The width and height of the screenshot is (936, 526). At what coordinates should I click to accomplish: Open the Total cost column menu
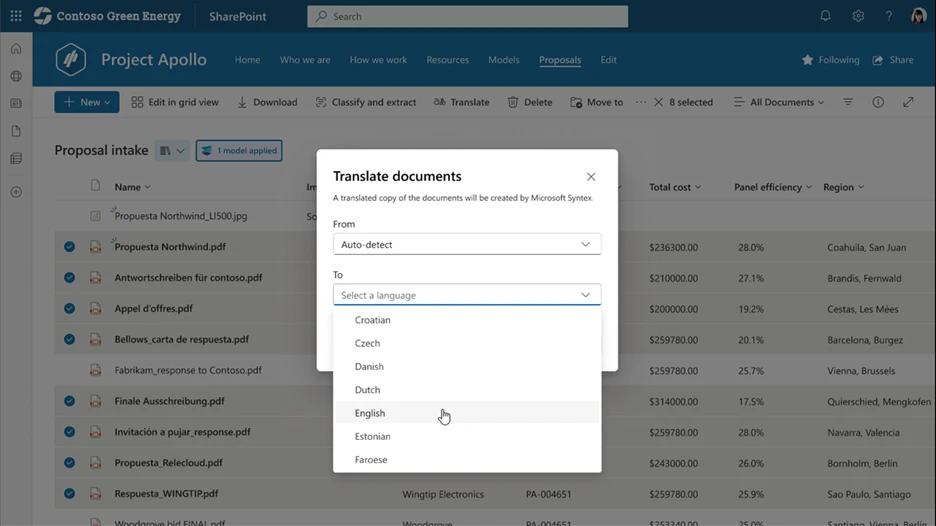coord(675,187)
